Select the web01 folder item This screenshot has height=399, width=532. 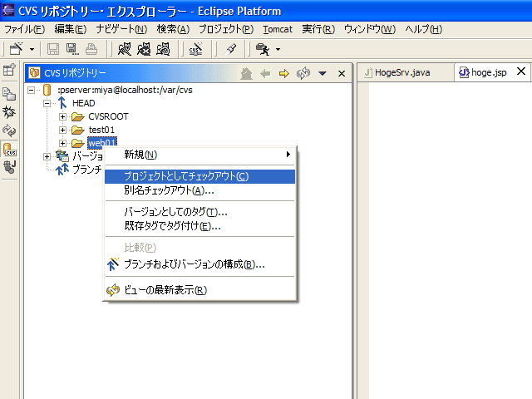coord(102,143)
